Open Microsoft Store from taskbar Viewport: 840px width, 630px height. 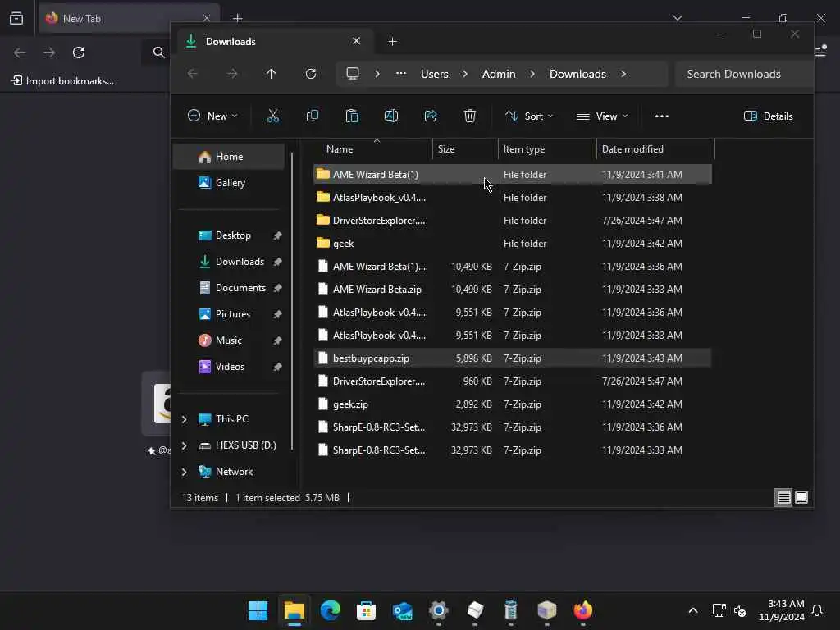(x=366, y=610)
